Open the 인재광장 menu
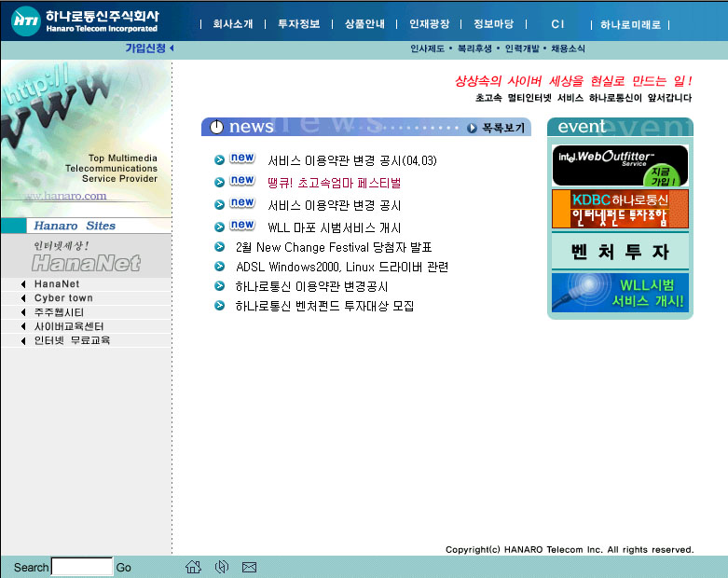This screenshot has width=728, height=578. [x=429, y=24]
